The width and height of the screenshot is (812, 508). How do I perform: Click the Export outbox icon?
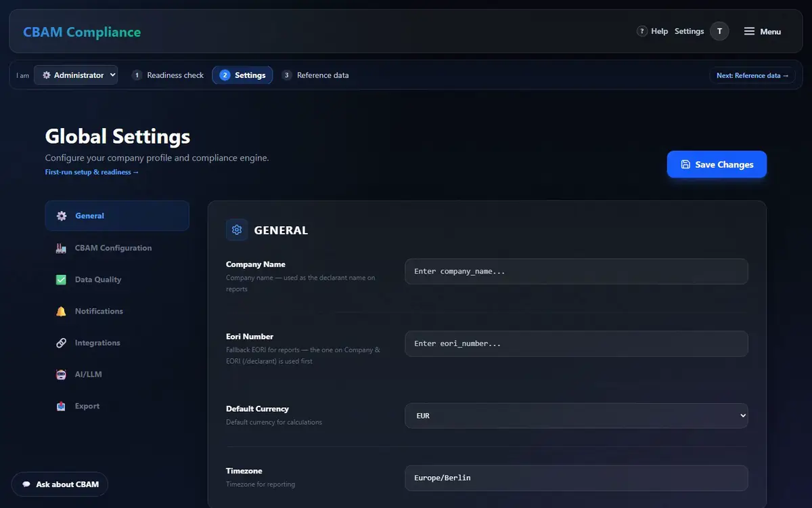coord(61,406)
